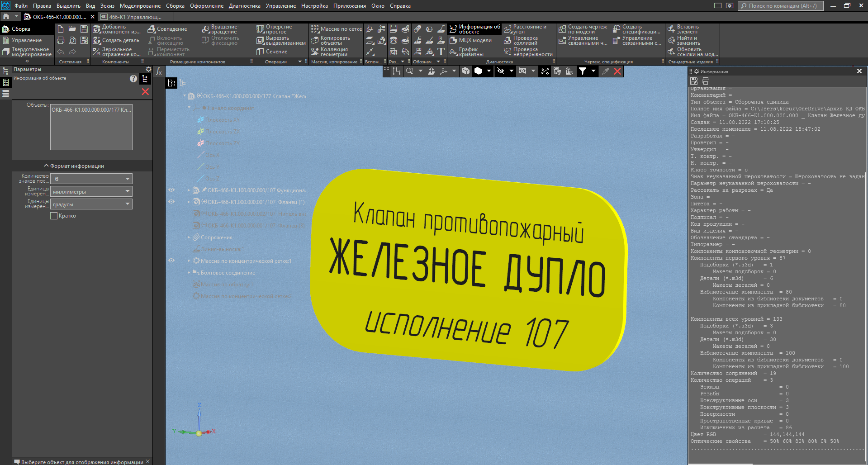
Task: Expand the Сопряжения tree node
Action: point(189,237)
